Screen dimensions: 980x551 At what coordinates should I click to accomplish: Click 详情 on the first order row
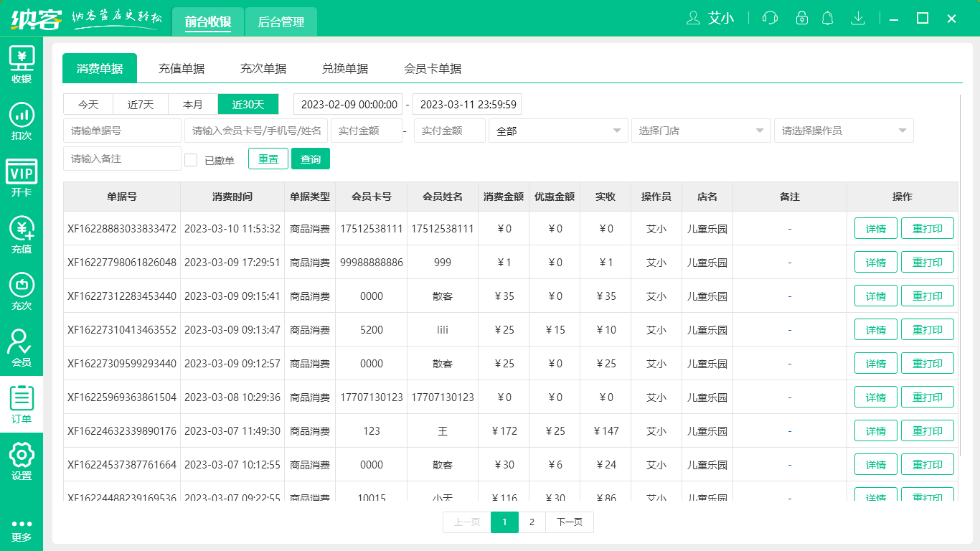pyautogui.click(x=875, y=228)
